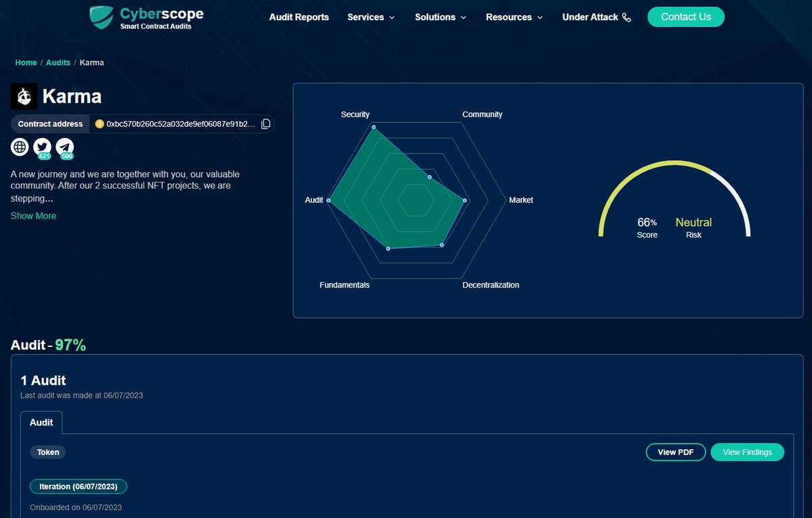This screenshot has height=518, width=812.
Task: Click the BNB chain coin icon
Action: (99, 124)
